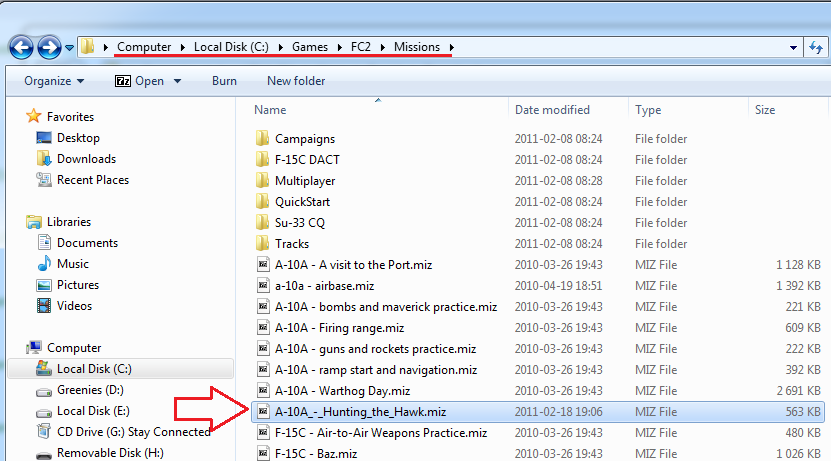
Task: Sort by Date modified column header
Action: coord(552,110)
